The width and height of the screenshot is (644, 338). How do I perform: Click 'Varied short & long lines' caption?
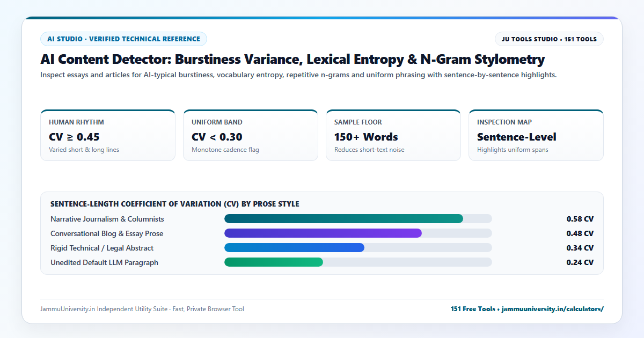tap(84, 150)
